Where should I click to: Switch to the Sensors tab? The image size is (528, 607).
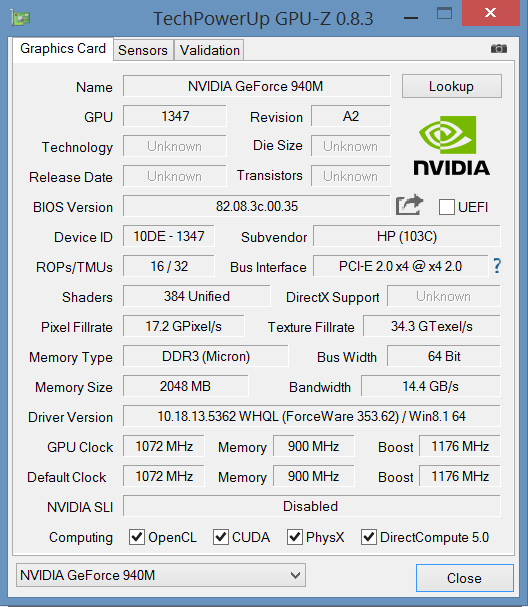(x=143, y=50)
